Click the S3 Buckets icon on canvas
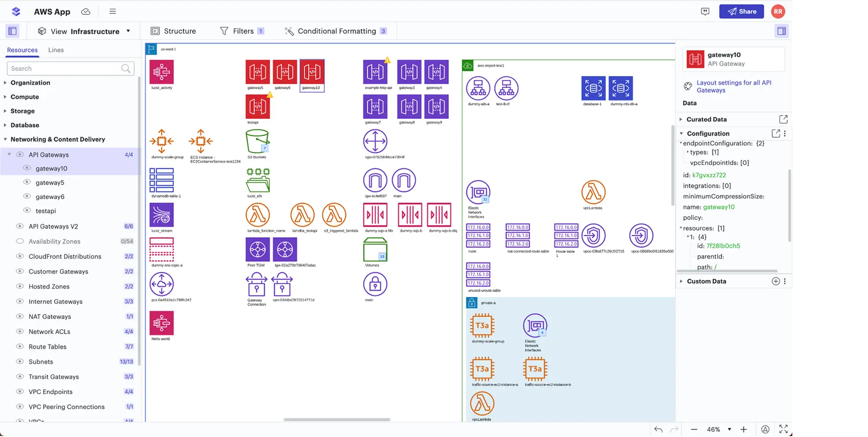Image resolution: width=868 pixels, height=437 pixels. pos(257,141)
